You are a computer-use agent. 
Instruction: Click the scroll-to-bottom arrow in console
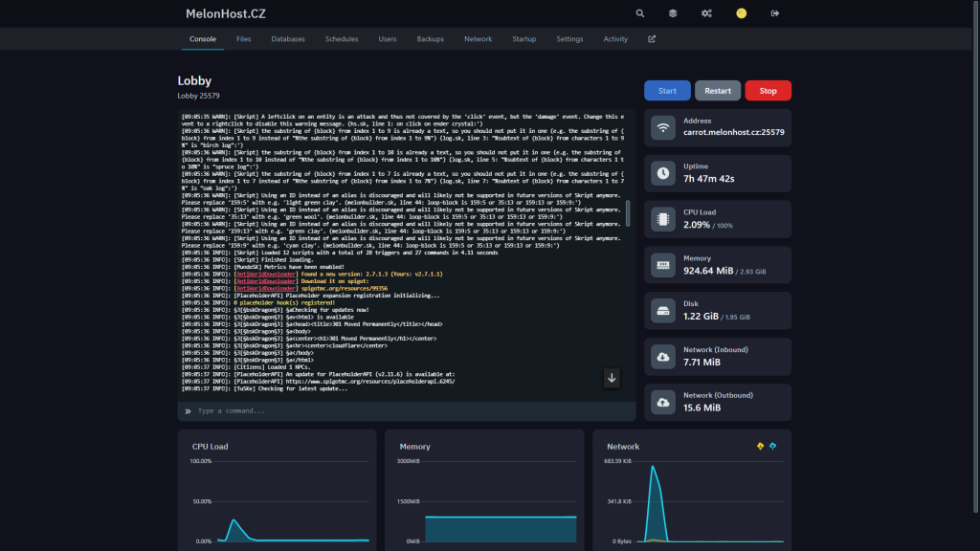tap(612, 379)
